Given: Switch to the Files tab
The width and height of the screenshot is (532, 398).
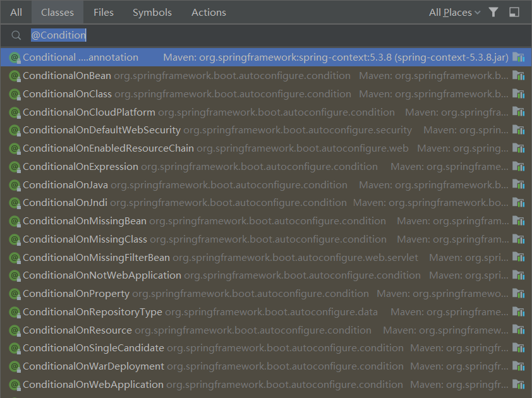Looking at the screenshot, I should tap(104, 13).
